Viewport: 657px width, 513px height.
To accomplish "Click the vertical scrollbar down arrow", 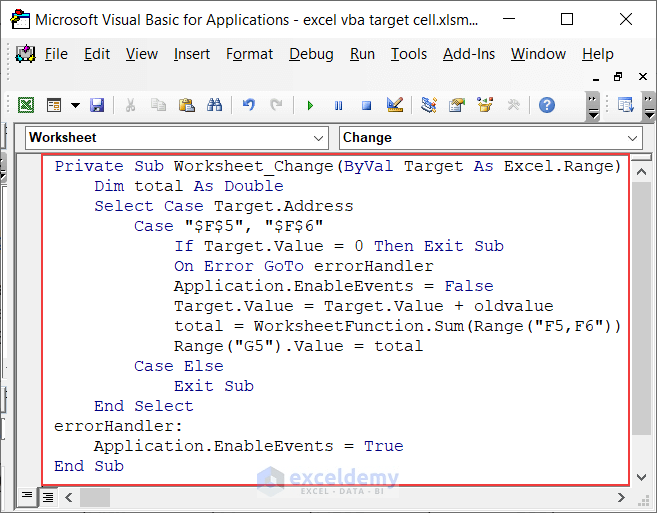I will (641, 477).
